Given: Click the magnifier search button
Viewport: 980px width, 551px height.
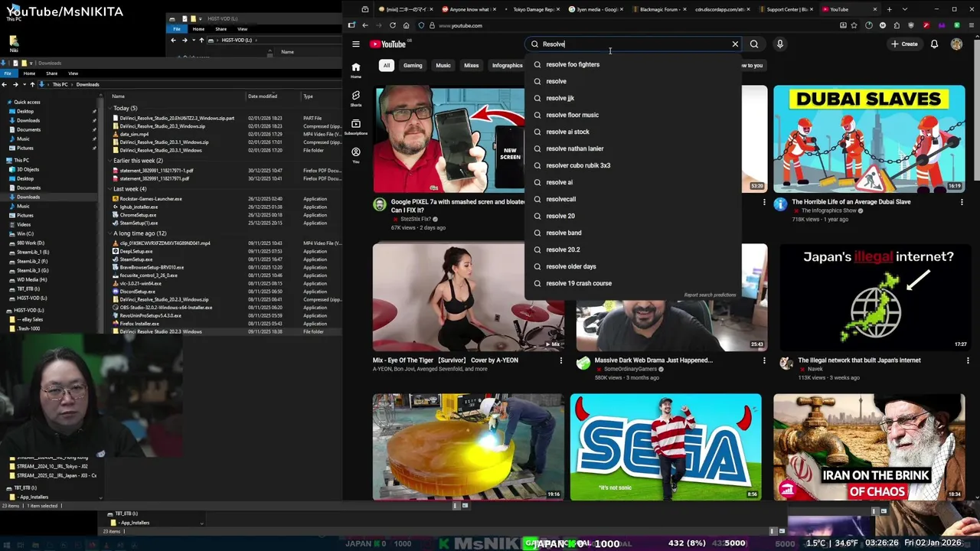Looking at the screenshot, I should 754,44.
